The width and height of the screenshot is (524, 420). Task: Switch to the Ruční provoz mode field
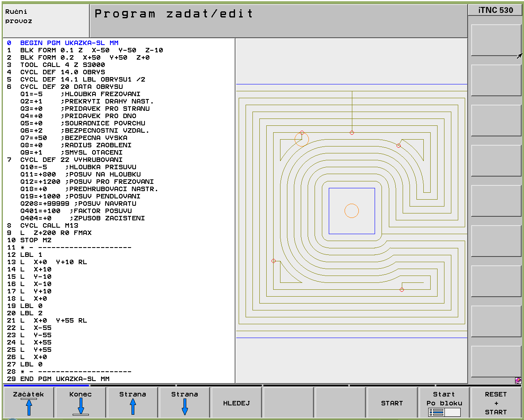coord(45,21)
